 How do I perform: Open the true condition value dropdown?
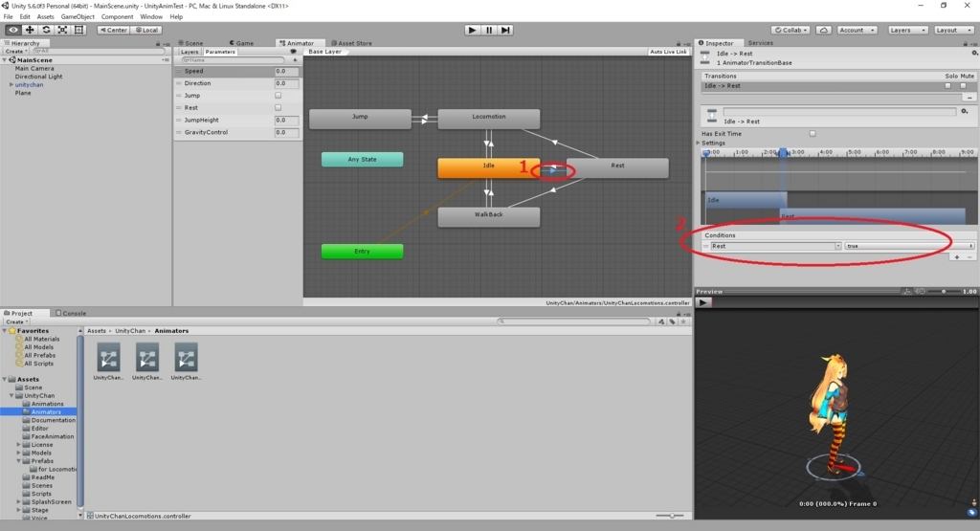coord(909,246)
